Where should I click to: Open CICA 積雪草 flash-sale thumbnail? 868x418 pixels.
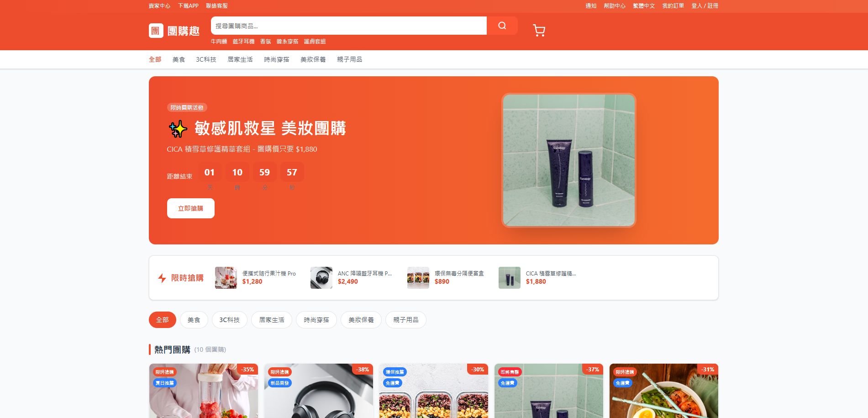click(510, 278)
